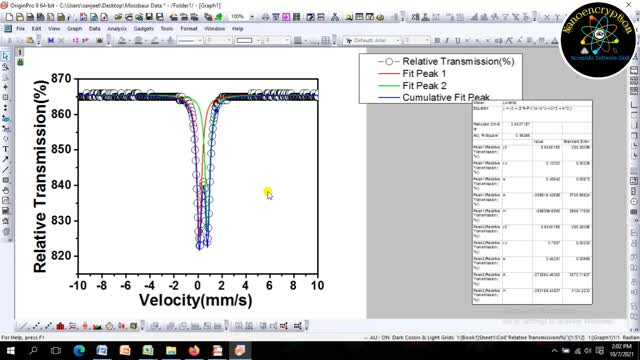
Task: Click the 870 tick label on the y-axis
Action: click(61, 78)
